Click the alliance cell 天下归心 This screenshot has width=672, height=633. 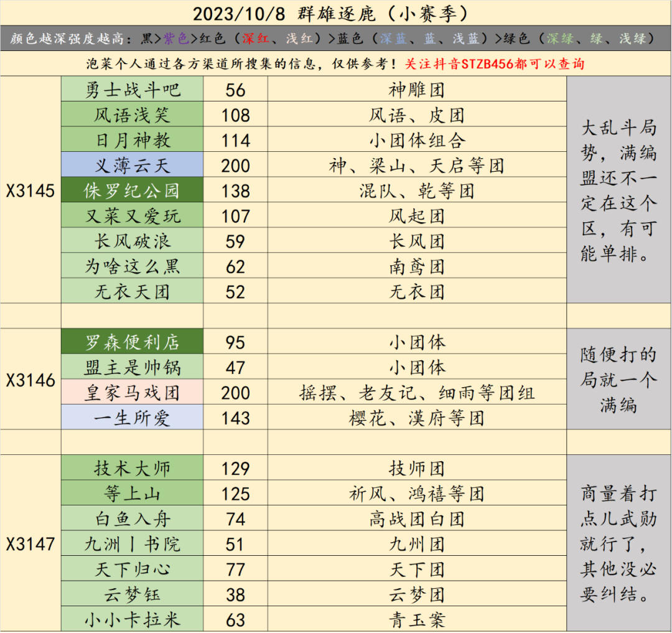[x=132, y=569]
